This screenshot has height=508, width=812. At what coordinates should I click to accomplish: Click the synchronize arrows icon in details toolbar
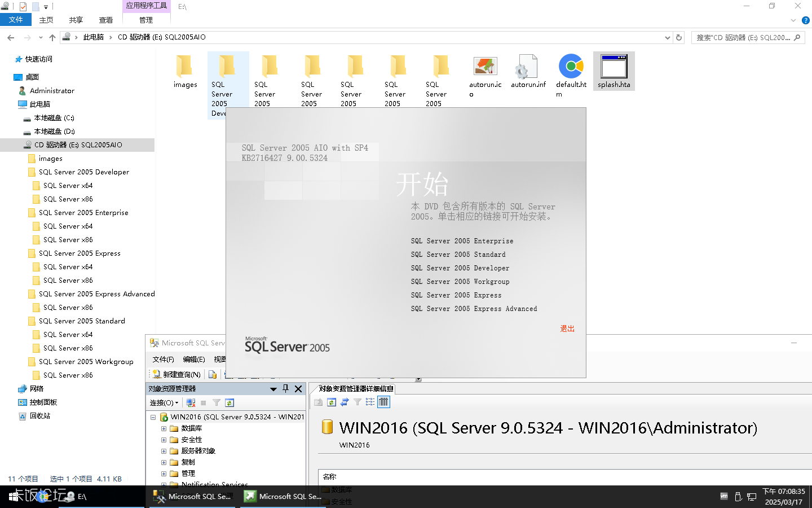tap(345, 402)
